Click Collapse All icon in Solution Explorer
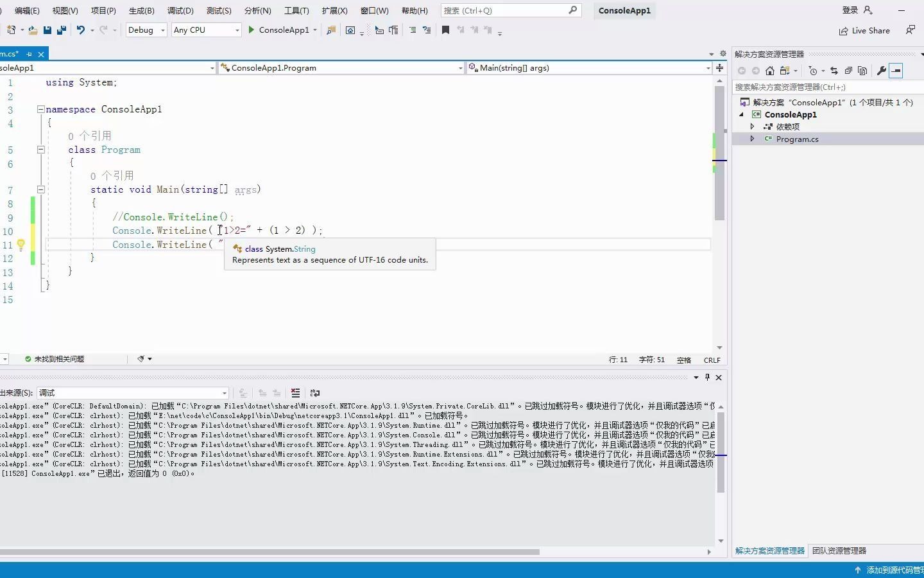The height and width of the screenshot is (578, 924). pyautogui.click(x=848, y=71)
